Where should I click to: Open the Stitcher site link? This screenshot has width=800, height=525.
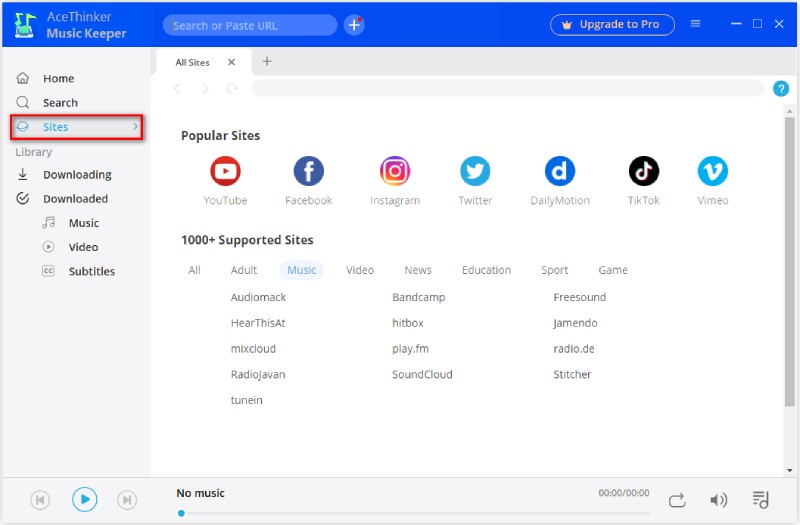pyautogui.click(x=572, y=374)
